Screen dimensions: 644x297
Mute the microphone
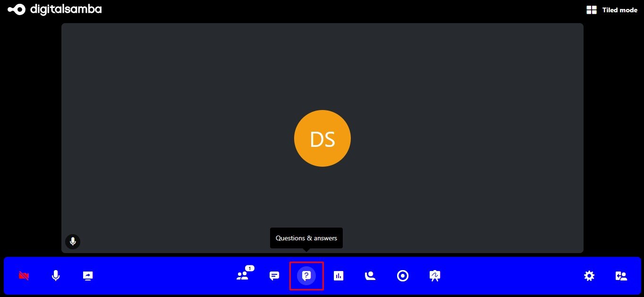click(x=56, y=276)
